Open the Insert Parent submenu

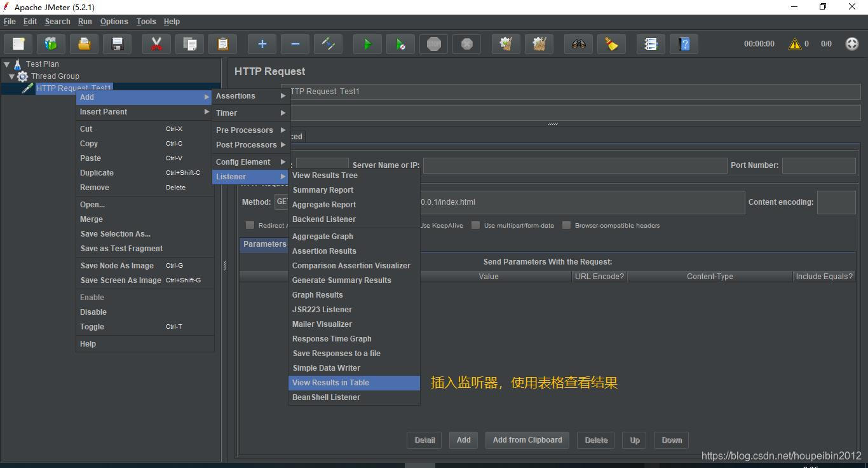click(x=145, y=112)
